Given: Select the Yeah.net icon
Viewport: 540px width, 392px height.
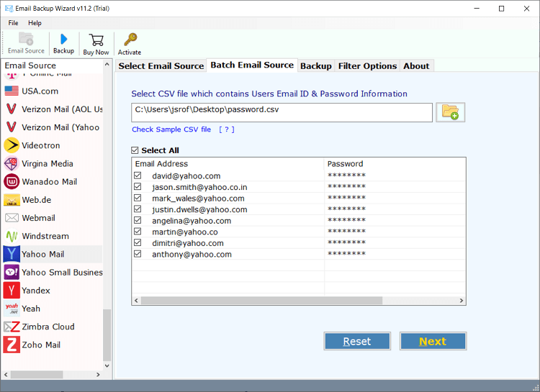Looking at the screenshot, I should (12, 309).
